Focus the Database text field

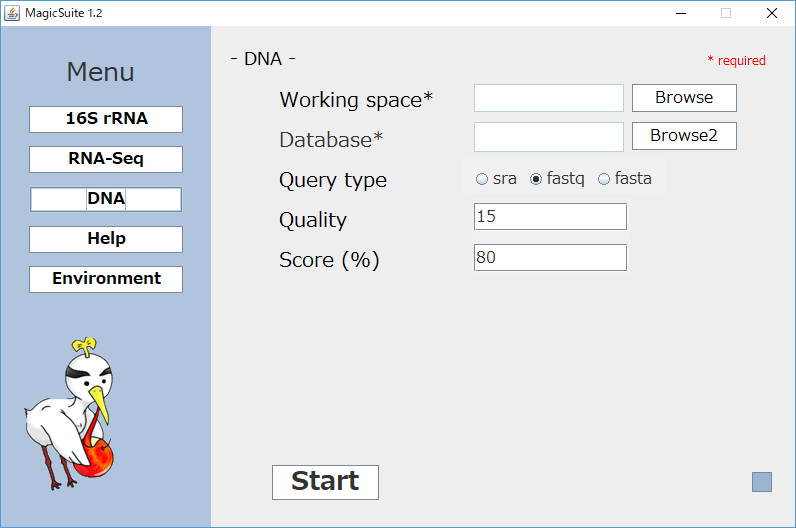pos(549,137)
